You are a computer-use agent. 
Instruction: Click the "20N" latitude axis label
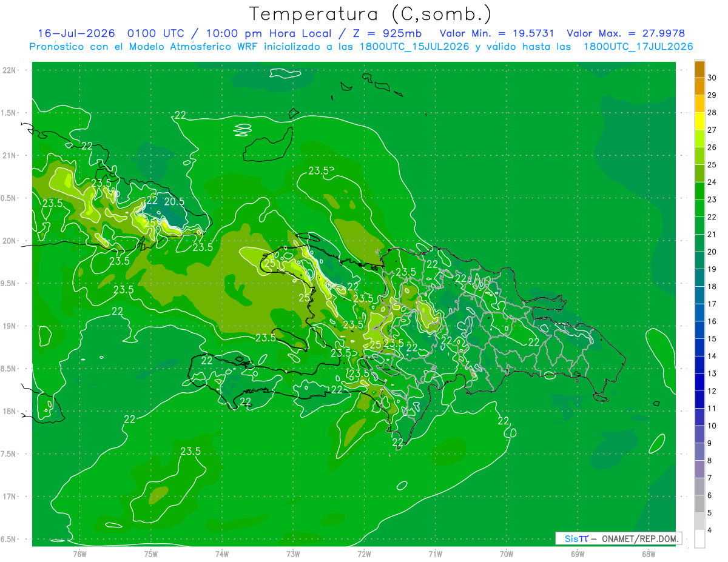(x=10, y=241)
